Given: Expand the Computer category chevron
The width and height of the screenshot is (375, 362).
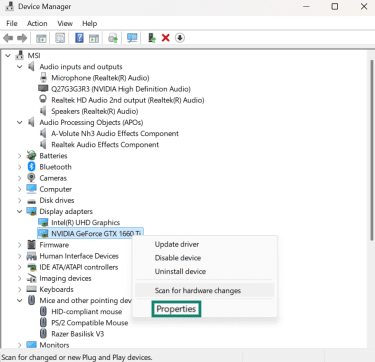Looking at the screenshot, I should pyautogui.click(x=20, y=189).
